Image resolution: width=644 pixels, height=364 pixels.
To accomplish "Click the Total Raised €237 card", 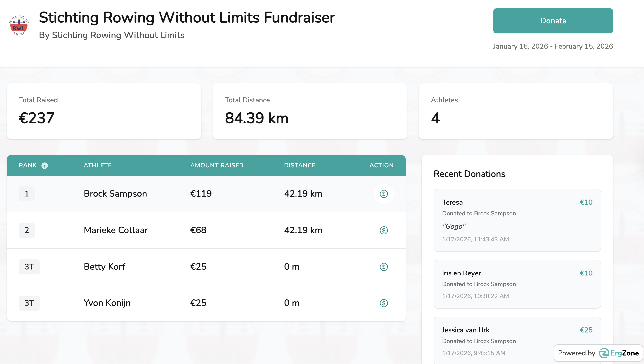I will pos(104,111).
